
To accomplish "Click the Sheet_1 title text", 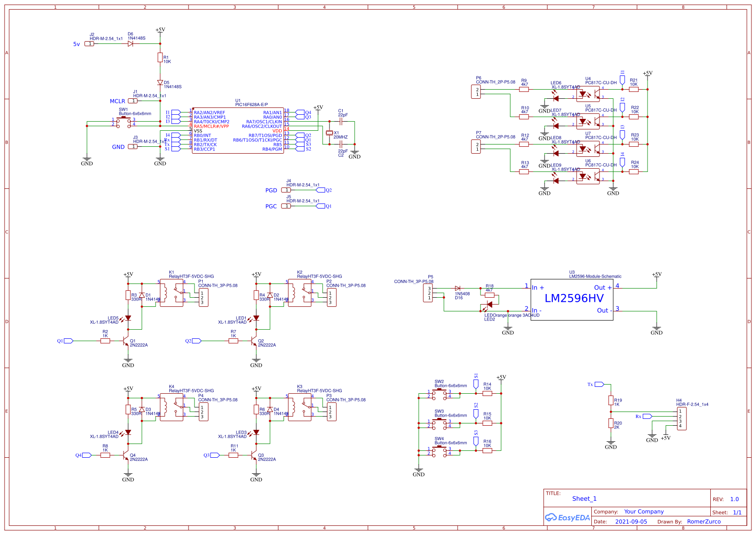I will coord(583,498).
